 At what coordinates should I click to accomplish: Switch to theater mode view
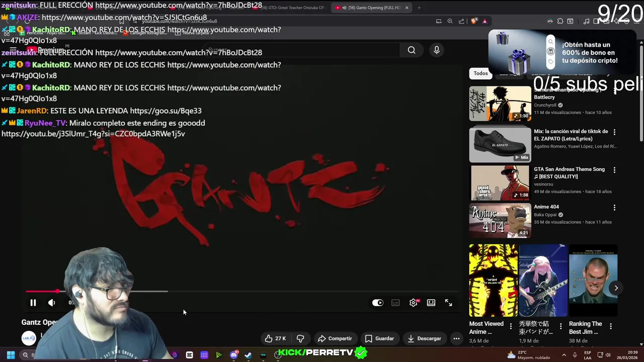431,303
